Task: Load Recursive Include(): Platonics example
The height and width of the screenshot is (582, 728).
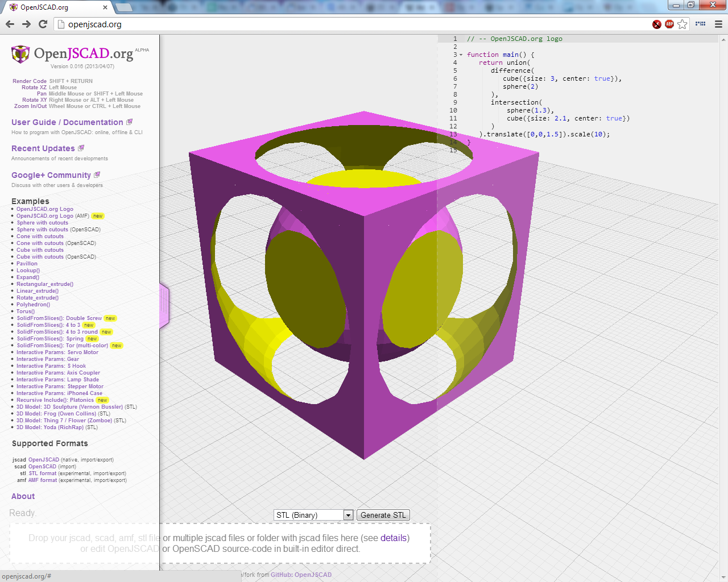Action: point(55,400)
